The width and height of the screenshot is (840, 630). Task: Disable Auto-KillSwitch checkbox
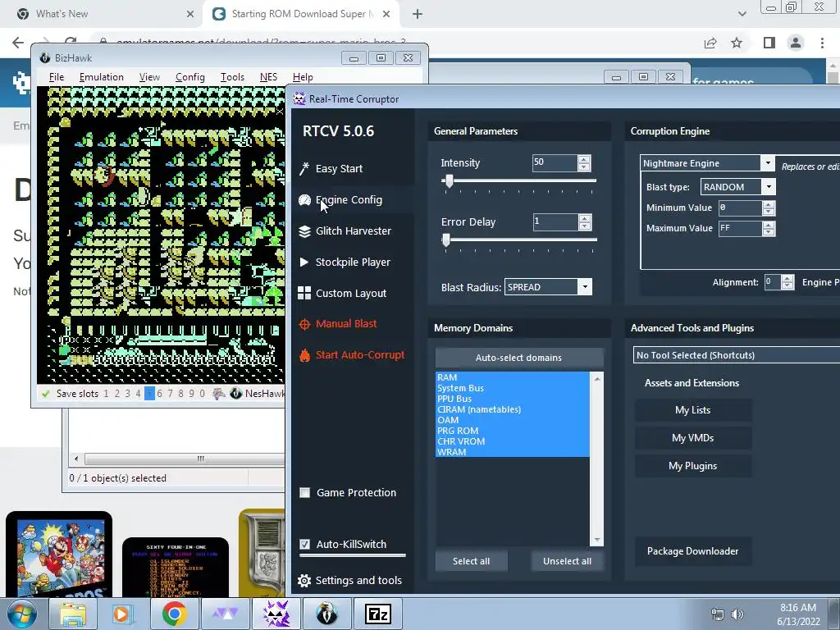(305, 545)
